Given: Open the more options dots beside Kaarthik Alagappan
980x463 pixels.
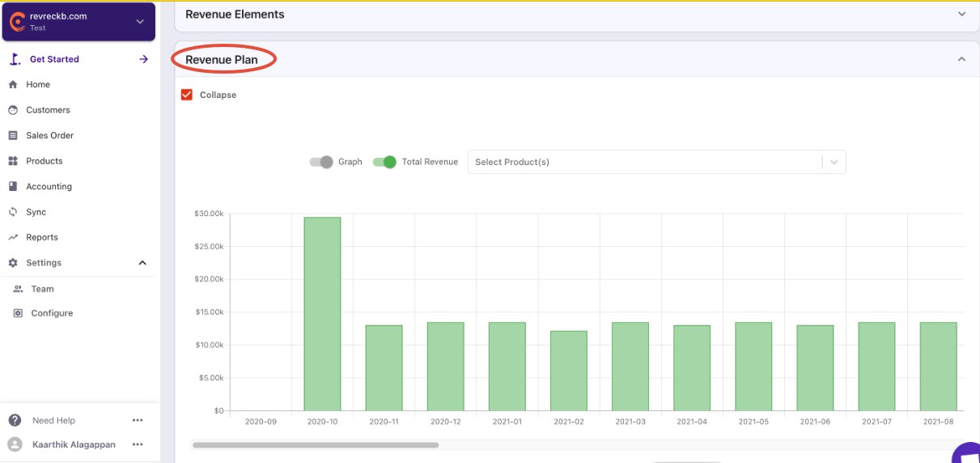Looking at the screenshot, I should coord(138,444).
